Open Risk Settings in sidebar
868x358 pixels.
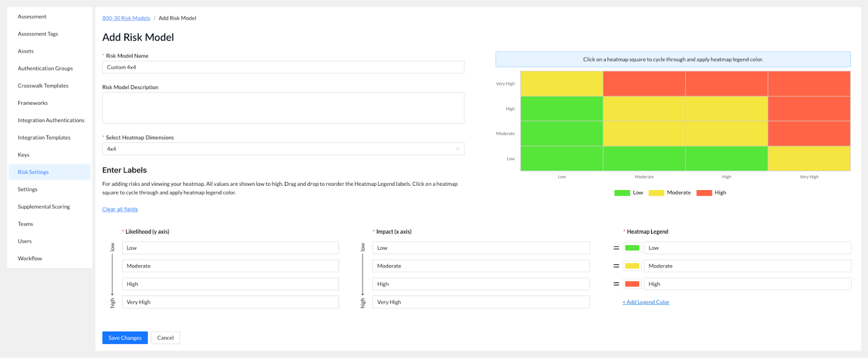(33, 172)
